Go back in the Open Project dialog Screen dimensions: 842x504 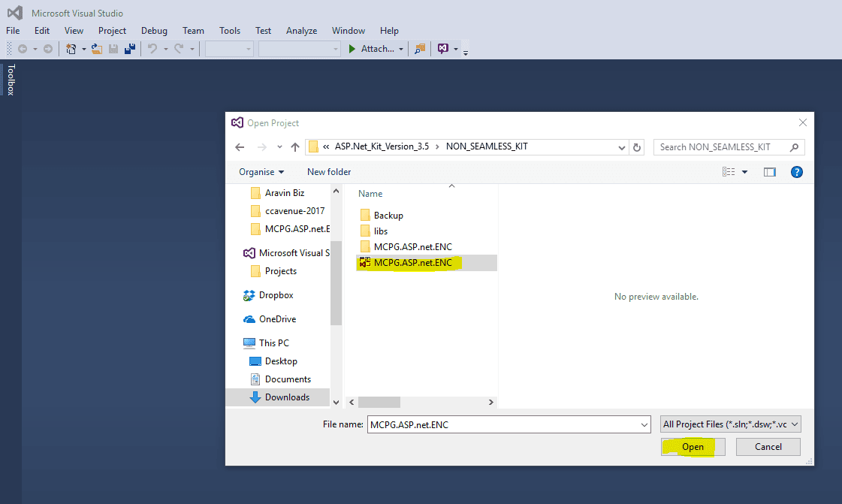240,147
